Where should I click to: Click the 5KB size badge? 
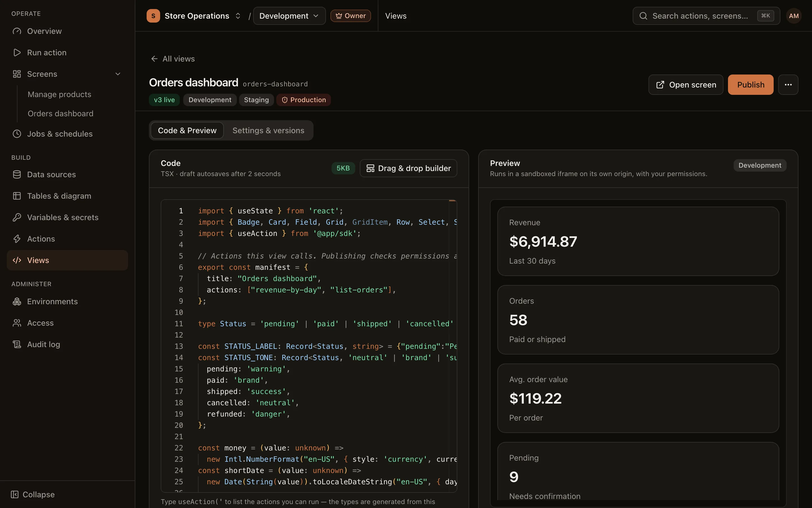click(343, 168)
